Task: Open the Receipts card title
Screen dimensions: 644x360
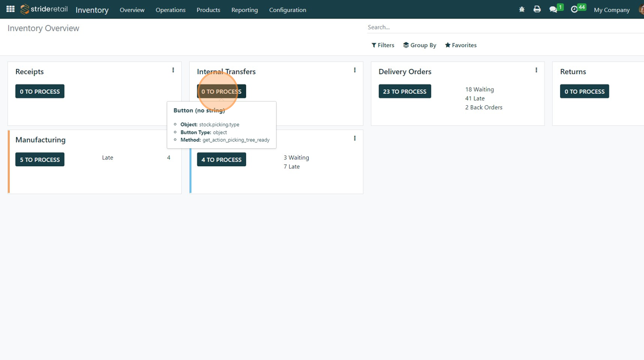Action: coord(29,71)
